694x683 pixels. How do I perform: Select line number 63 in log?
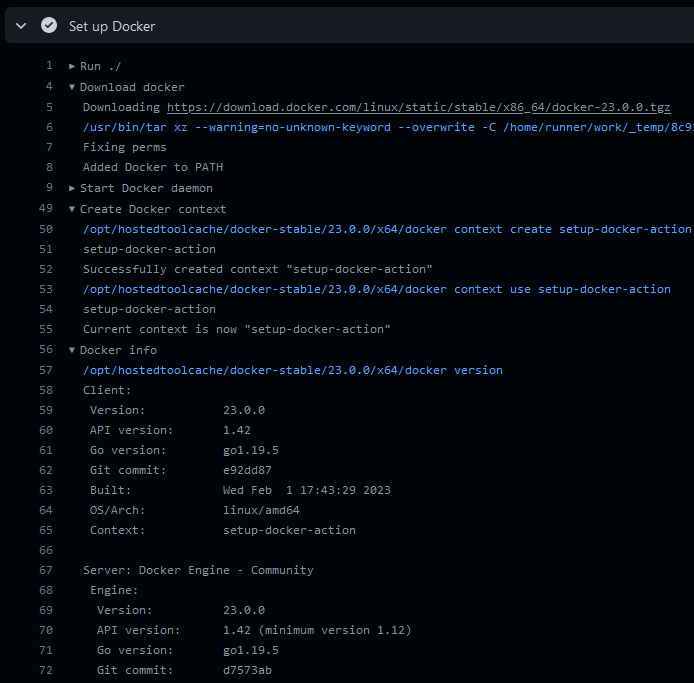pyautogui.click(x=45, y=490)
